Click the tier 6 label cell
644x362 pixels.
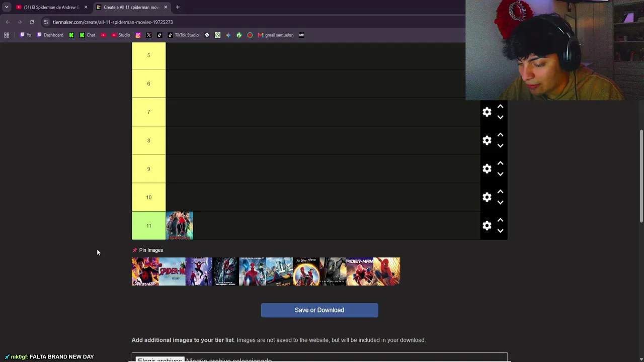148,83
